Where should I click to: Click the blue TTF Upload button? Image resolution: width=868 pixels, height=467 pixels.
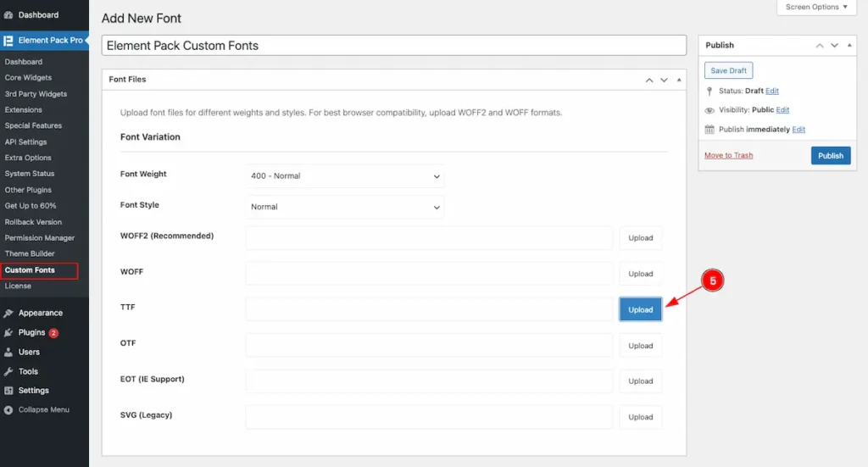[640, 309]
